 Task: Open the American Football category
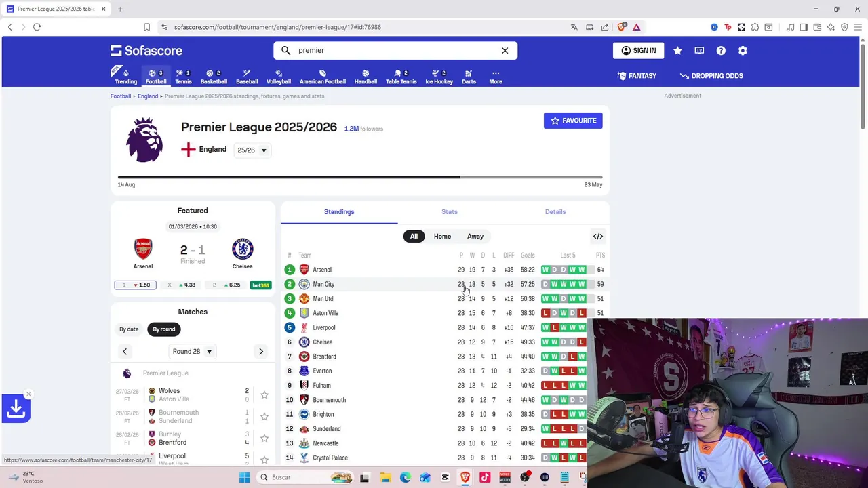[x=323, y=77]
